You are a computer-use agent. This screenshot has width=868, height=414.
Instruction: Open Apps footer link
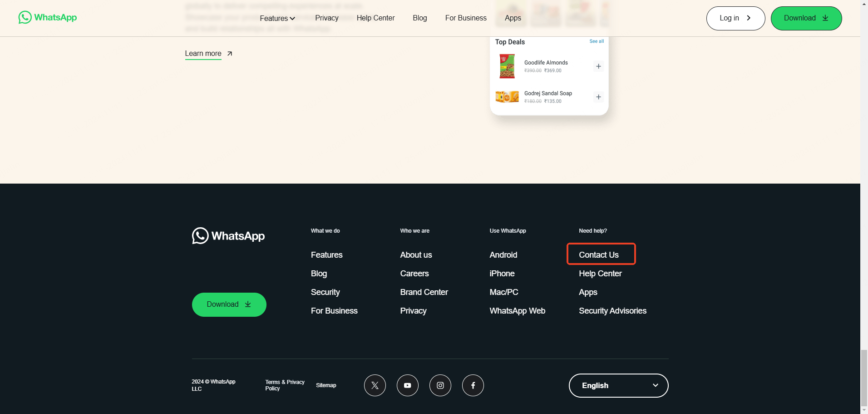pyautogui.click(x=588, y=292)
